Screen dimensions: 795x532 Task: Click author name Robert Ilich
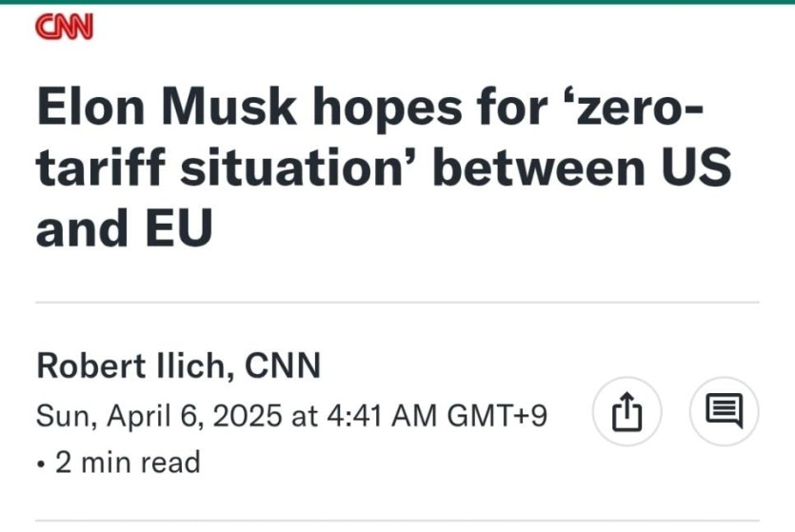tap(133, 365)
